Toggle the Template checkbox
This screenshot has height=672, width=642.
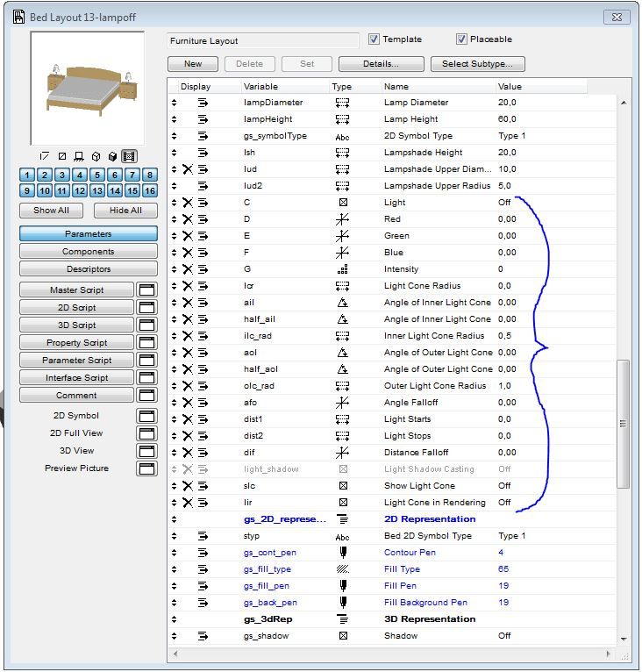(374, 39)
